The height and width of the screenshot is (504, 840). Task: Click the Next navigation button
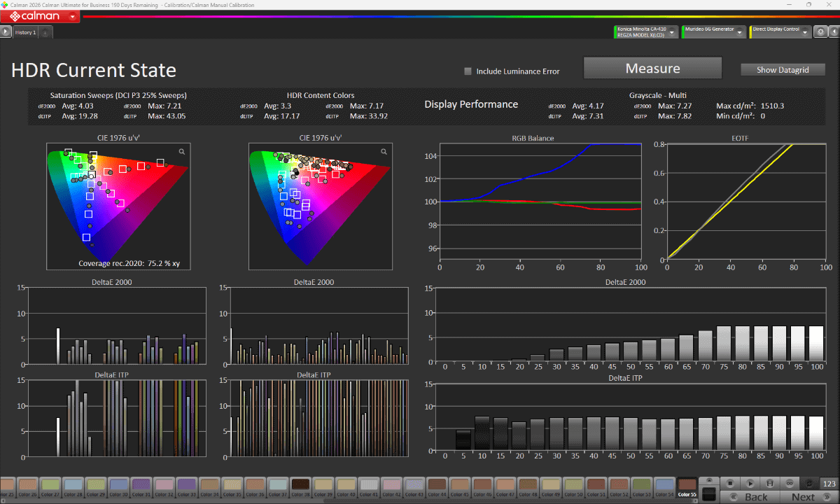(x=808, y=497)
